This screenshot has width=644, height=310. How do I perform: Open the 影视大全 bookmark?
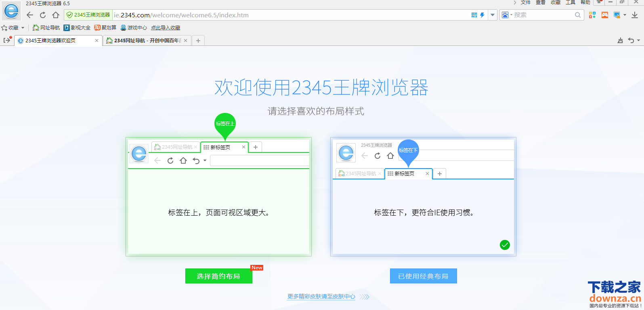tap(77, 28)
